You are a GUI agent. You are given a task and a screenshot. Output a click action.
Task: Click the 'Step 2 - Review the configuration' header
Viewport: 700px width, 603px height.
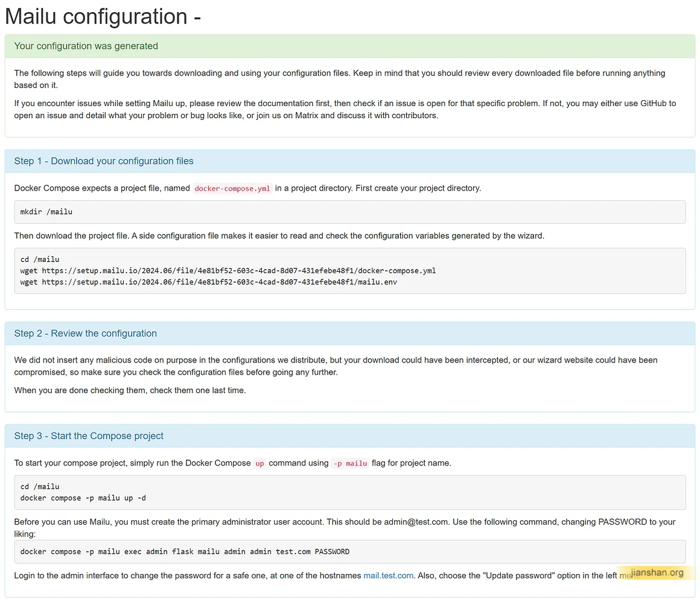(x=85, y=333)
